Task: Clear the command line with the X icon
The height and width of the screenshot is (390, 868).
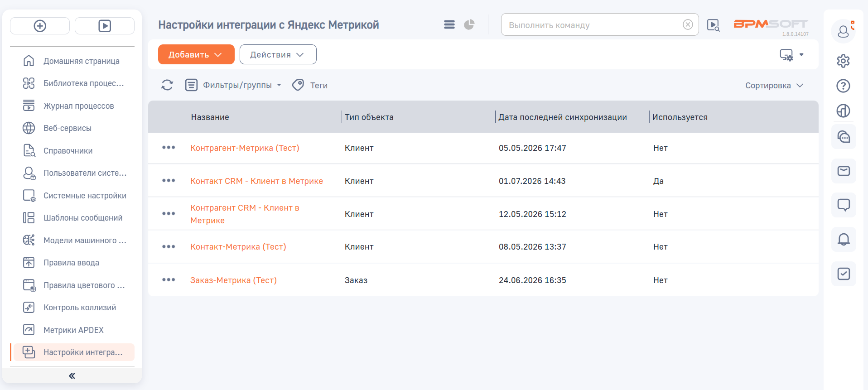Action: 688,24
